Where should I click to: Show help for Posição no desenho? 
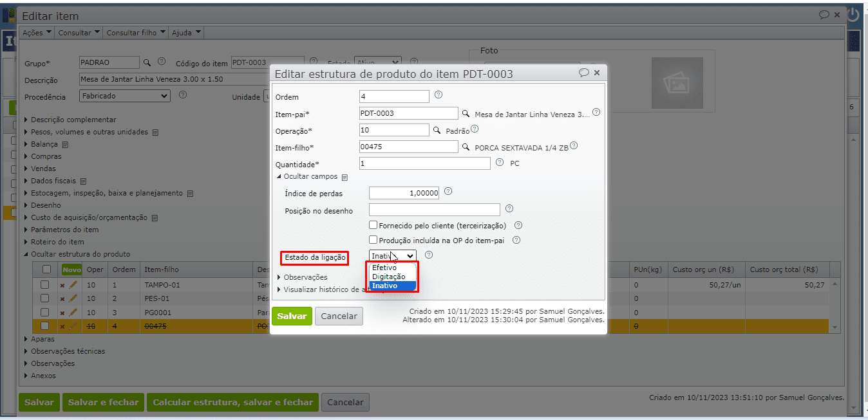pos(509,208)
